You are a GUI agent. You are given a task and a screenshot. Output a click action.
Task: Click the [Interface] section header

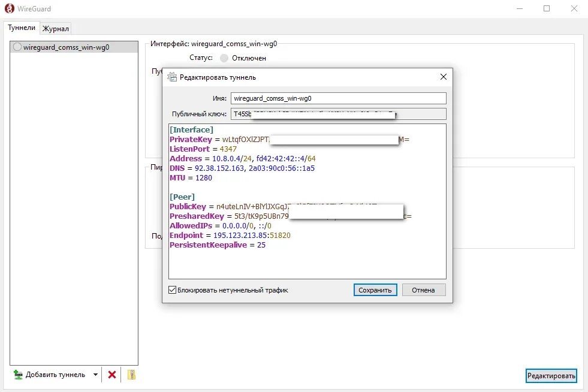click(191, 130)
